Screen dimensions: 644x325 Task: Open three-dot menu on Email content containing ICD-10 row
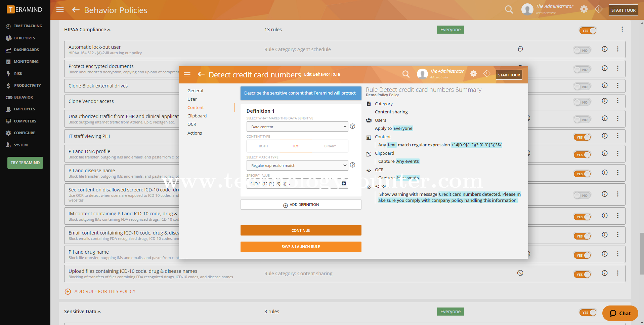[x=617, y=235]
